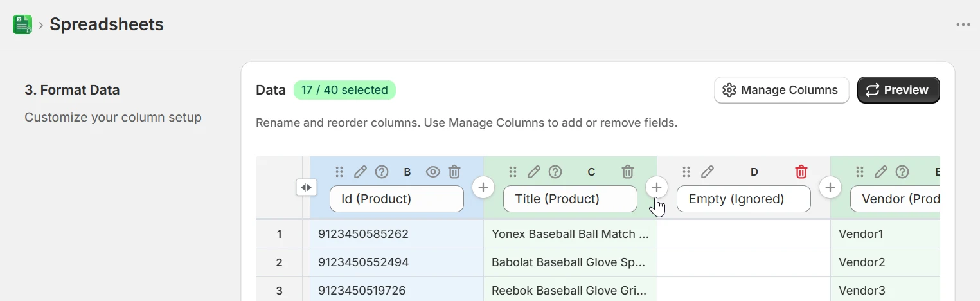Click row number 1 header
The image size is (980, 301).
tap(279, 234)
